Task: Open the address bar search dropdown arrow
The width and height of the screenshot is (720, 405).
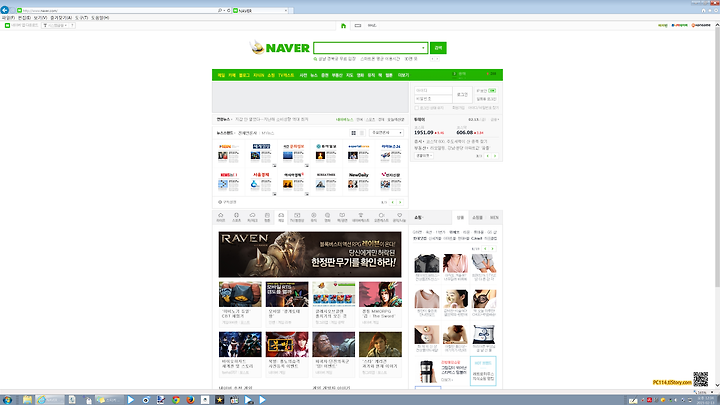Action: (224, 10)
